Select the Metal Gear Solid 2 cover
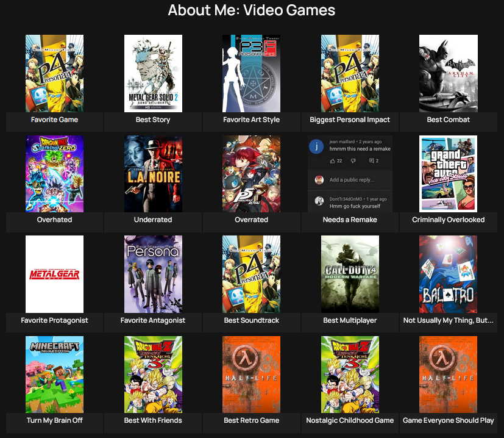 153,73
